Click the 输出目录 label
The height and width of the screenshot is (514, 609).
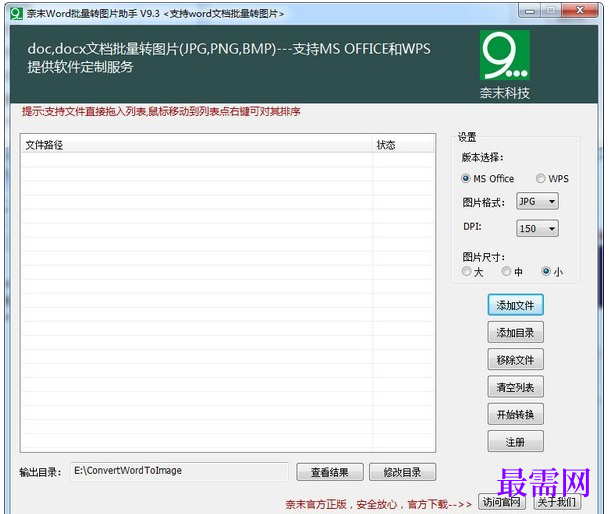(40, 472)
